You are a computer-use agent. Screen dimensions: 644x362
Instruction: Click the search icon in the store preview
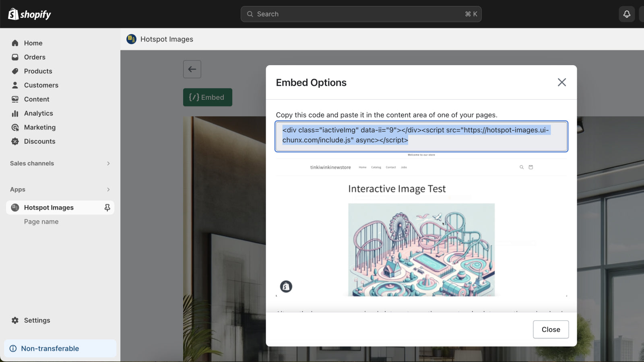click(x=521, y=167)
